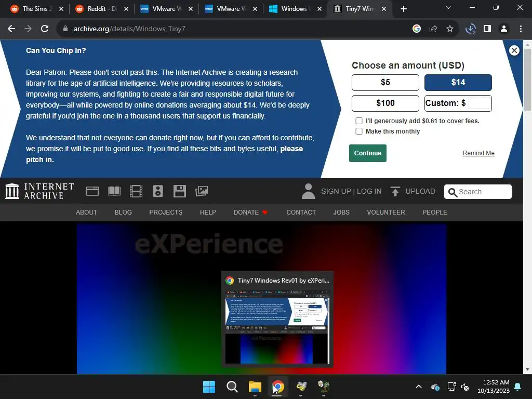Close the donation banner with the X
This screenshot has height=399, width=532.
[x=514, y=50]
